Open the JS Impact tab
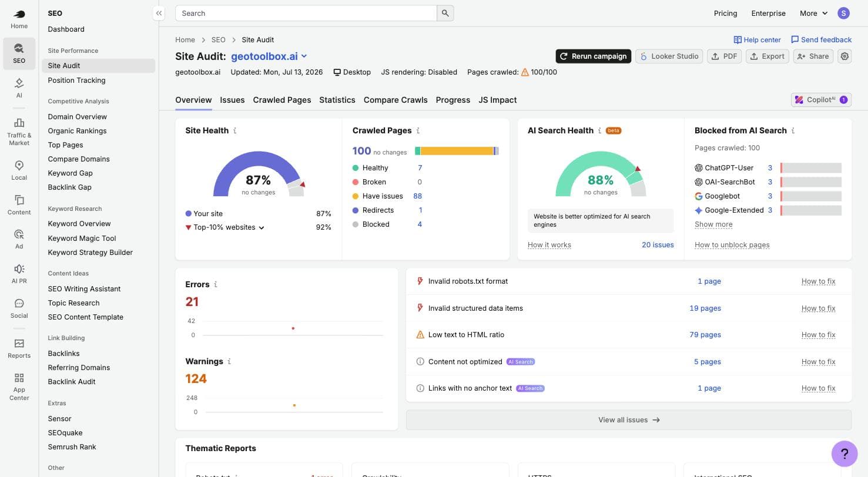The width and height of the screenshot is (868, 477). click(x=498, y=100)
